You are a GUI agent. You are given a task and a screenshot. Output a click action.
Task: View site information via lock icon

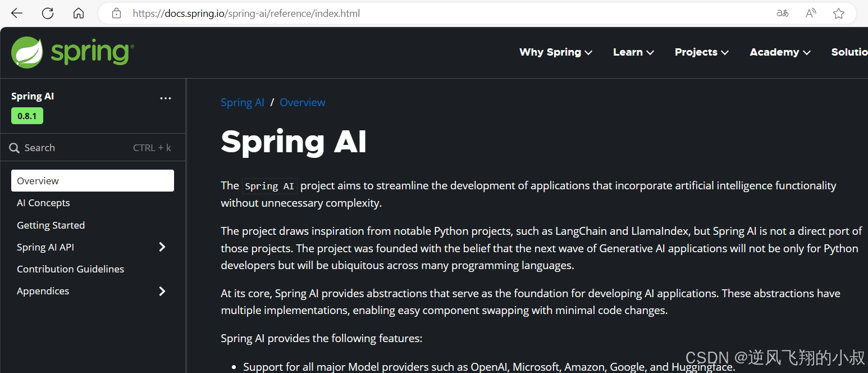(x=116, y=13)
